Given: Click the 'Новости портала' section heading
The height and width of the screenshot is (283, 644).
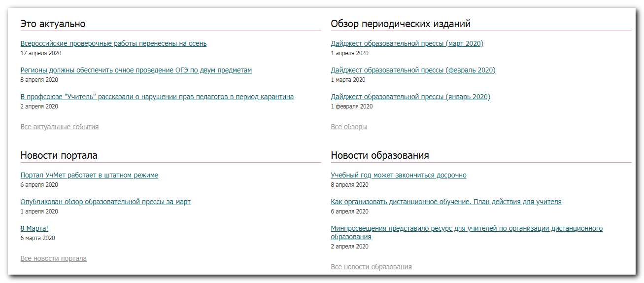Looking at the screenshot, I should tap(59, 155).
